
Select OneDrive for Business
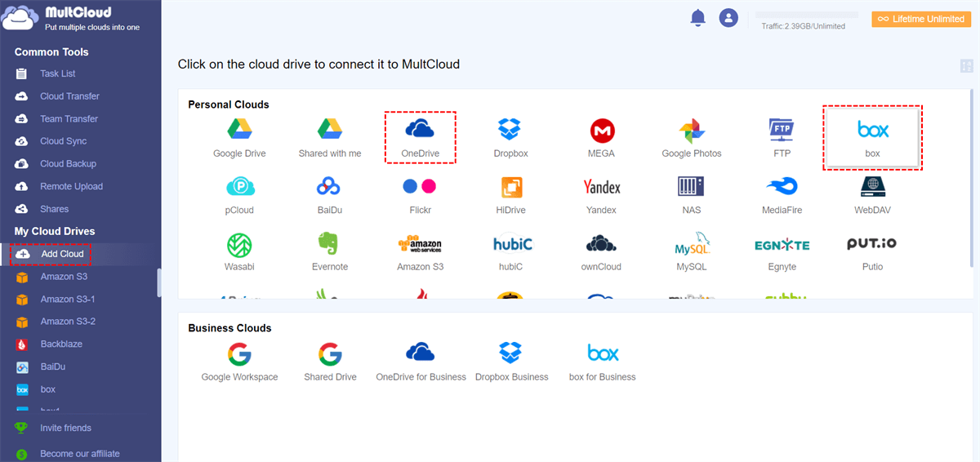tap(421, 362)
